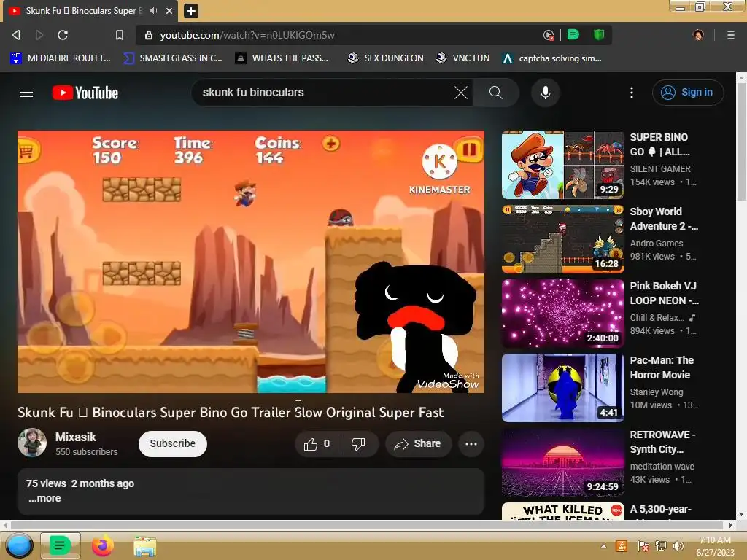
Task: Open the Mixasik channel avatar
Action: coord(32,443)
